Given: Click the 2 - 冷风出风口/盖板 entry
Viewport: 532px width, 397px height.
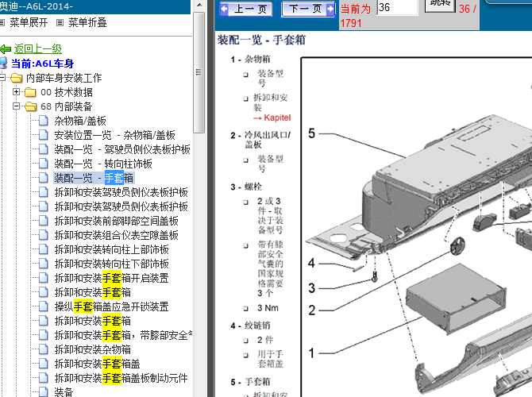Looking at the screenshot, I should [x=260, y=140].
